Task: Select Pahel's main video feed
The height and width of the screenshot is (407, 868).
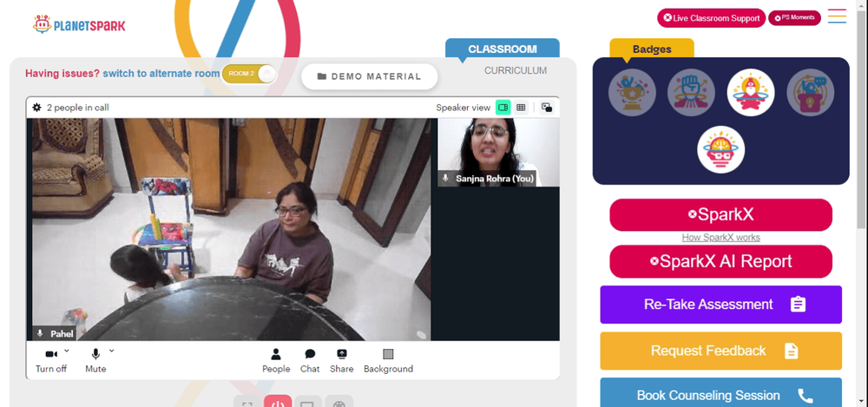Action: tap(232, 229)
